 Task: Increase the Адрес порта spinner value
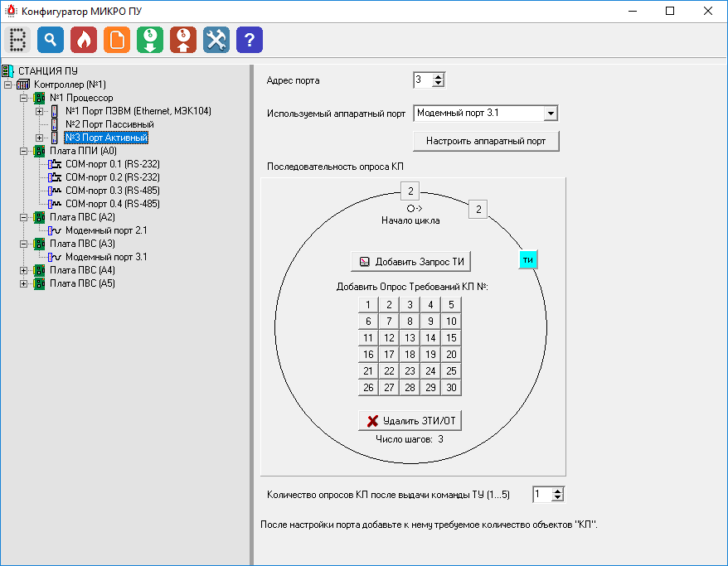click(439, 76)
